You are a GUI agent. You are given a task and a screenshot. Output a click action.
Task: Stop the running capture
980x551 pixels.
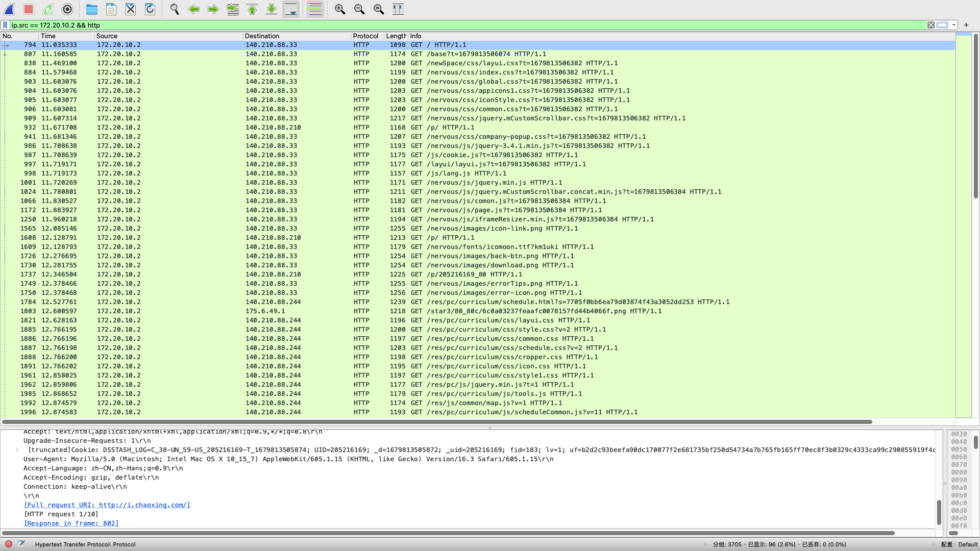[x=29, y=9]
